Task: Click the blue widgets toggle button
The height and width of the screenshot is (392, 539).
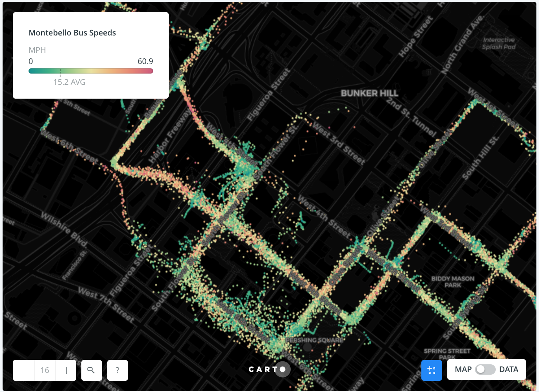Action: point(432,370)
